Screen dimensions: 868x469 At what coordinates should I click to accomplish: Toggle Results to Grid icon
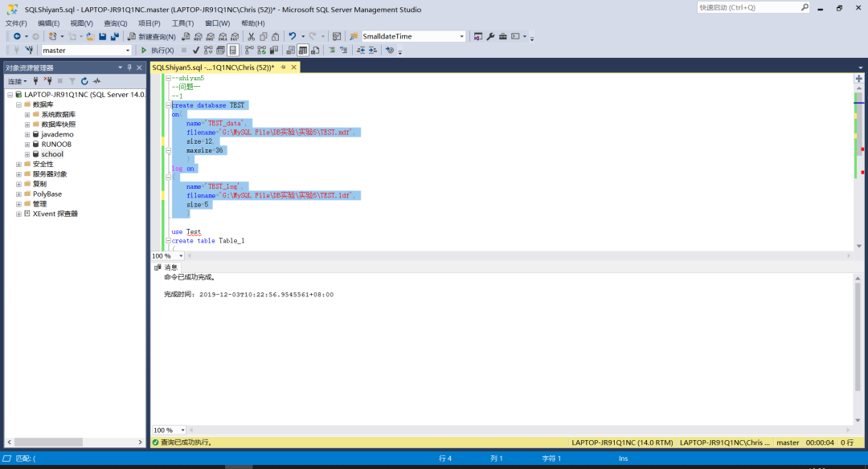pyautogui.click(x=303, y=51)
